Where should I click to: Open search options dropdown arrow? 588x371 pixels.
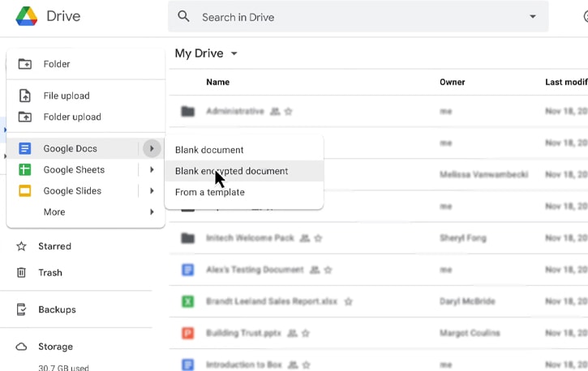pos(533,16)
